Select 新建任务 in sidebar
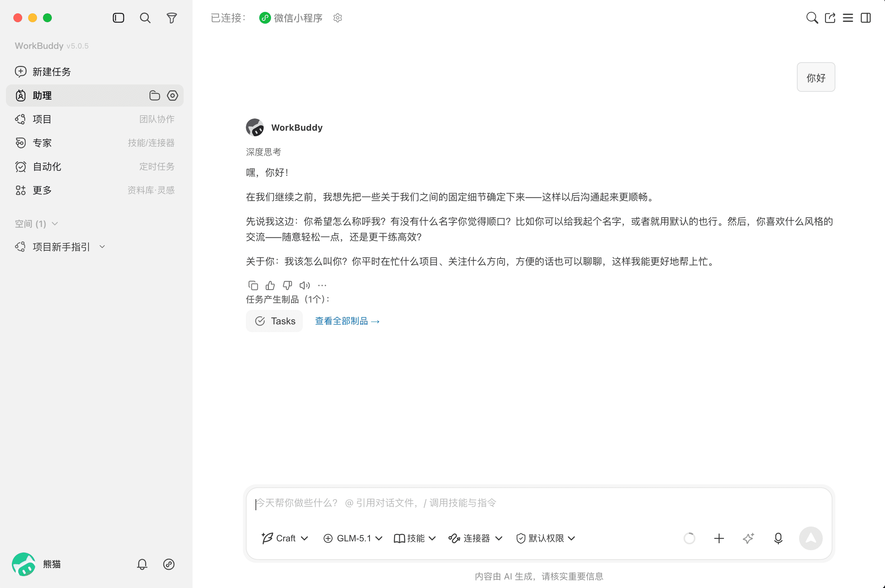 [x=94, y=71]
